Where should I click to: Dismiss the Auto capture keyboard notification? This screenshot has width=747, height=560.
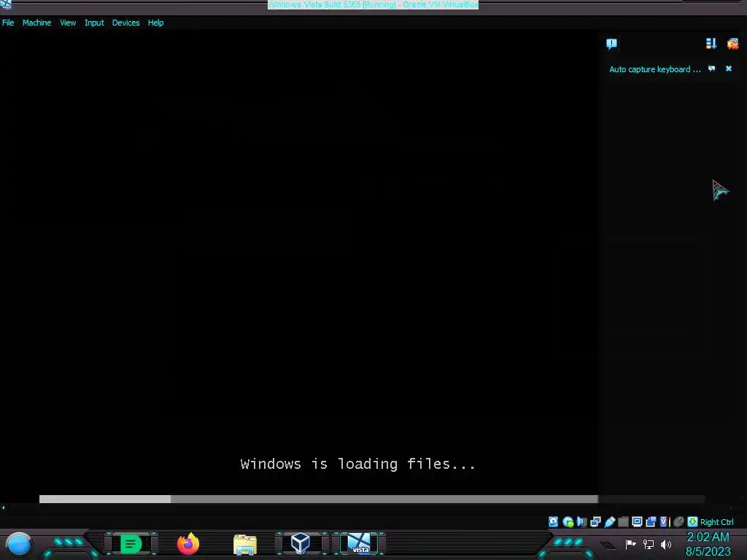pyautogui.click(x=729, y=69)
